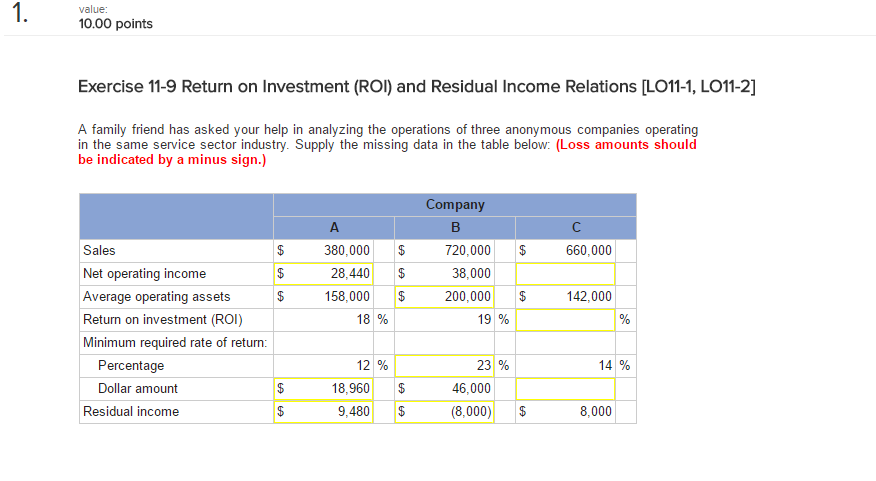Click Company C required percentage 14
This screenshot has width=876, height=481.
click(605, 365)
